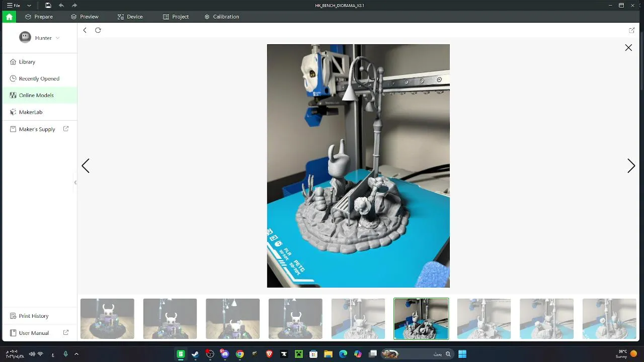Open Bambu Studio in the taskbar
The width and height of the screenshot is (644, 362).
pyautogui.click(x=181, y=354)
